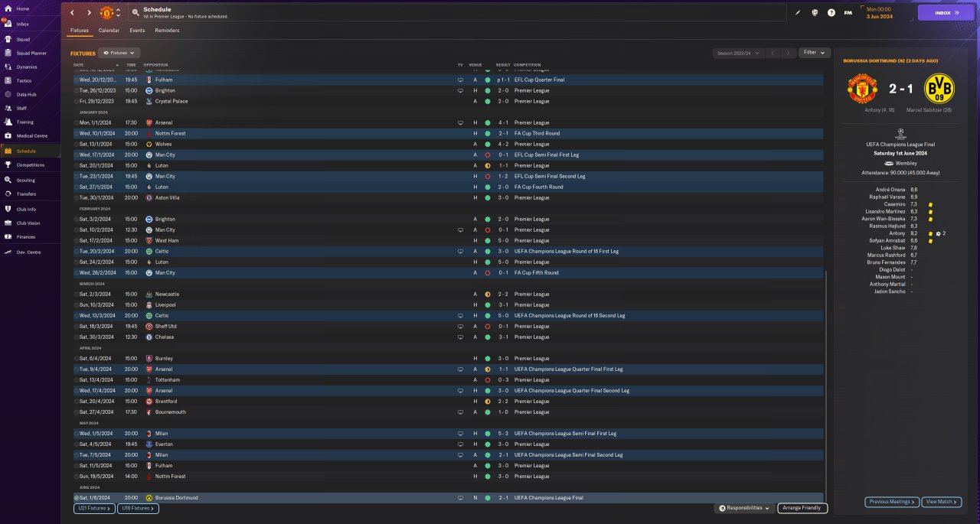Click the date 3 Jun 2024 display

(x=879, y=16)
